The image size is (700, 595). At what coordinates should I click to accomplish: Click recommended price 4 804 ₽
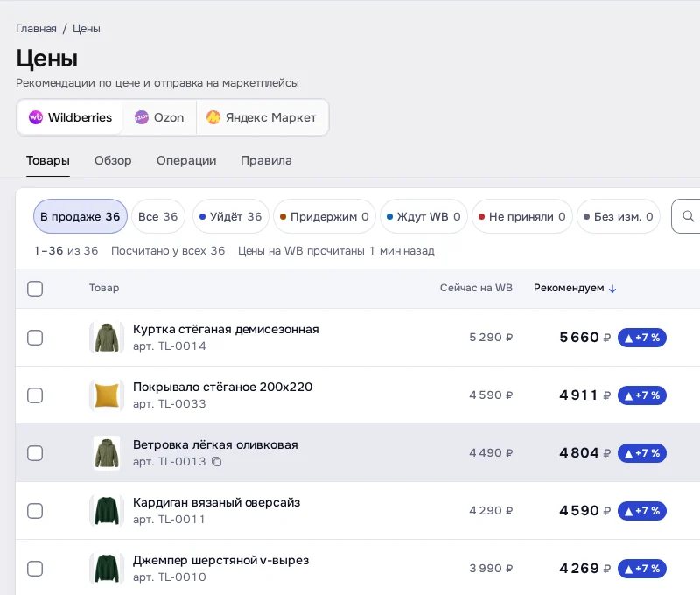pyautogui.click(x=584, y=453)
